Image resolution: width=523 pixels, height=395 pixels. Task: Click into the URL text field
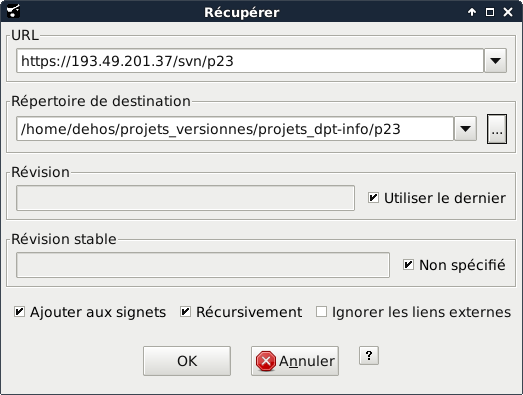coord(250,61)
